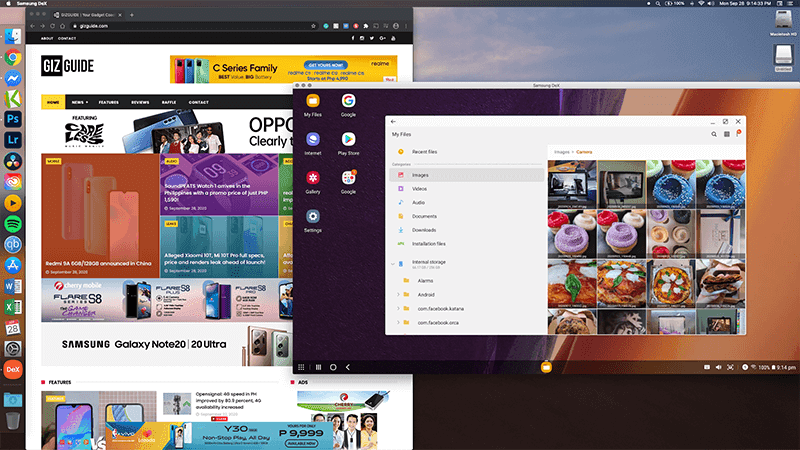Open the NEWS dropdown in GizGuide nav
800x450 pixels.
coord(80,102)
